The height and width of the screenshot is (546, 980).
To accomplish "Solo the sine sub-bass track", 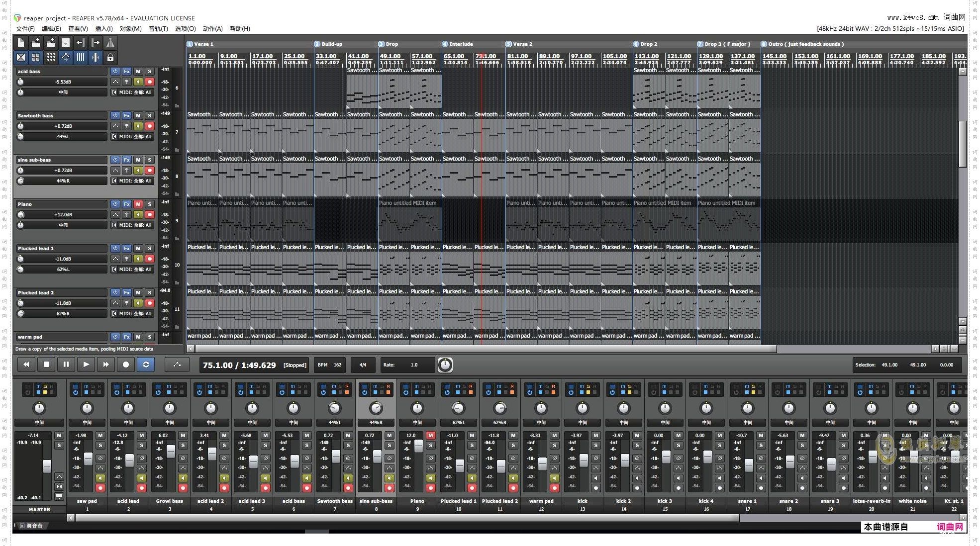I will (149, 160).
